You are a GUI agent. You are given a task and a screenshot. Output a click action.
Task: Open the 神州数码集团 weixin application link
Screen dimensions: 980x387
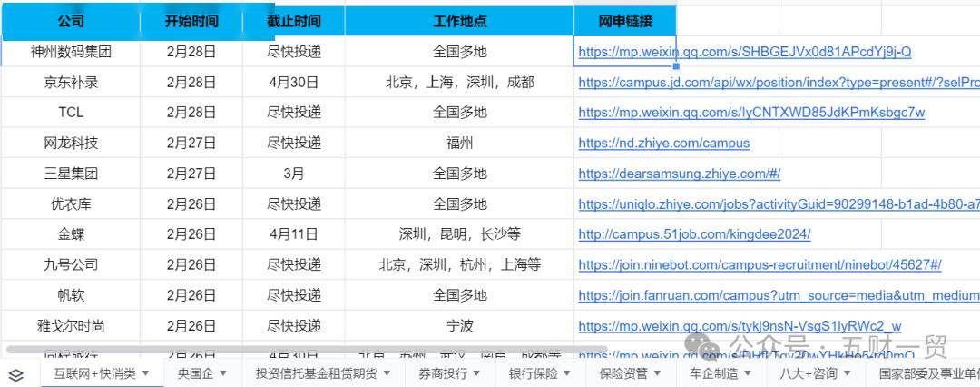click(744, 52)
